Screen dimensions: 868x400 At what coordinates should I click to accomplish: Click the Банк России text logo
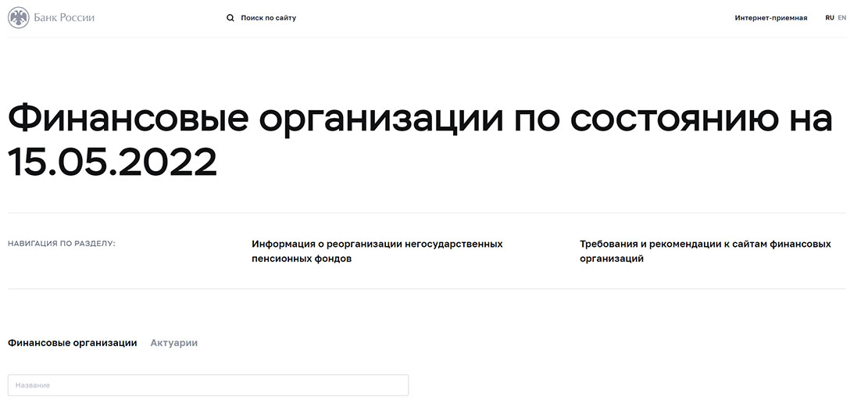point(64,18)
